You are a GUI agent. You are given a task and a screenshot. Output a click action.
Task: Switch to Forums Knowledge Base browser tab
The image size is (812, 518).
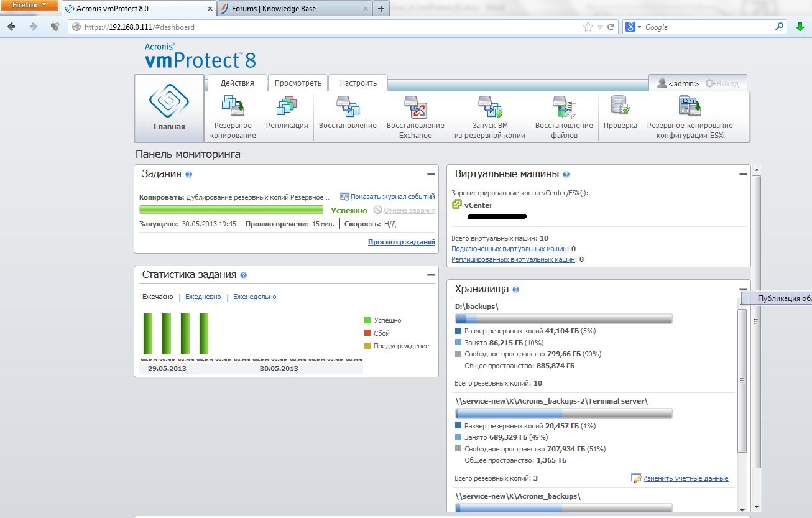pyautogui.click(x=293, y=9)
